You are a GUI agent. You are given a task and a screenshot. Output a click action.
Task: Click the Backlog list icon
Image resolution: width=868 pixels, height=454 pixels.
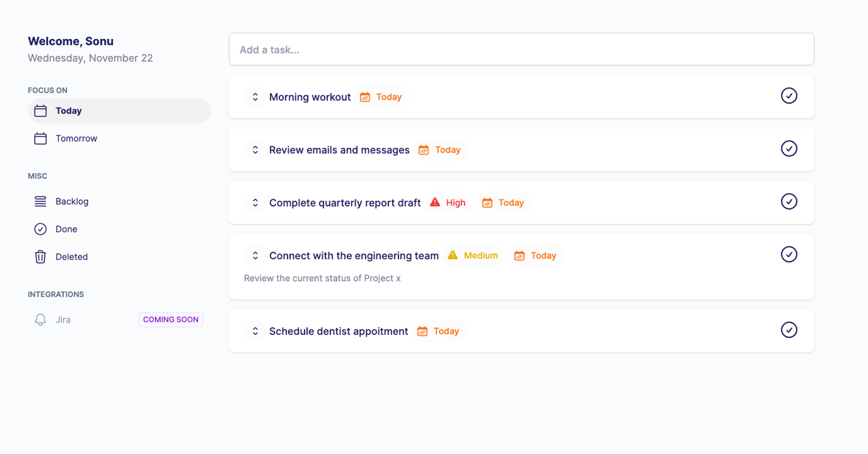click(x=40, y=201)
